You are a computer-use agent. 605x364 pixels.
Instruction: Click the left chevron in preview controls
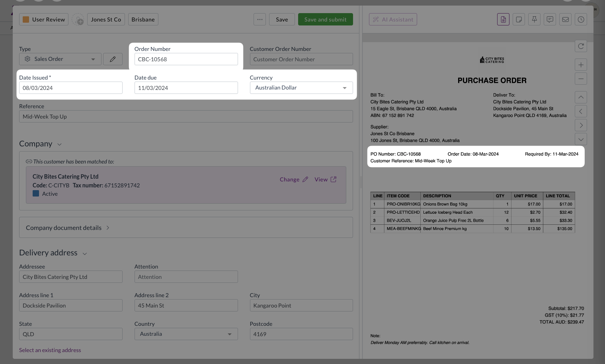[581, 111]
